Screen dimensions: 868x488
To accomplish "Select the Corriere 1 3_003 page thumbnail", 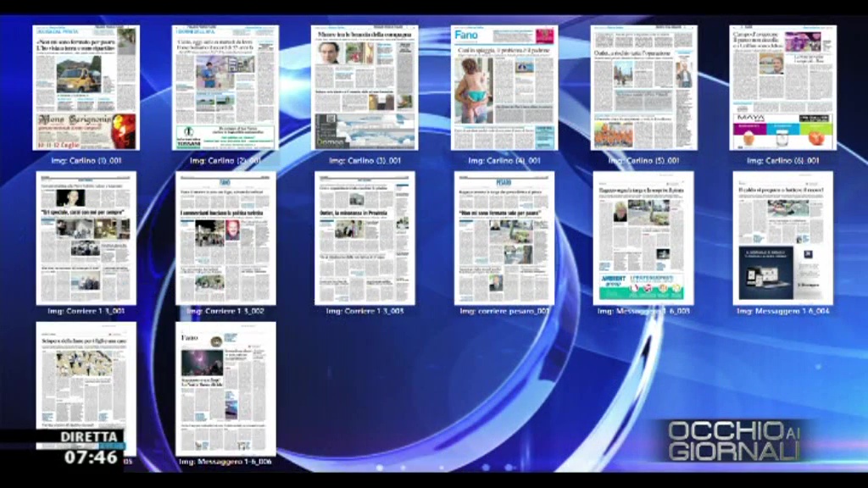I will (x=364, y=238).
